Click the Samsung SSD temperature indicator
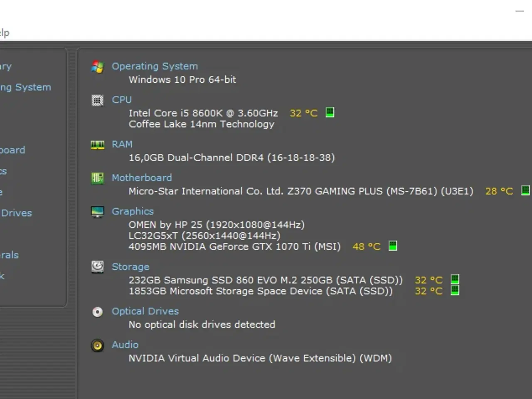The image size is (532, 399). point(455,279)
